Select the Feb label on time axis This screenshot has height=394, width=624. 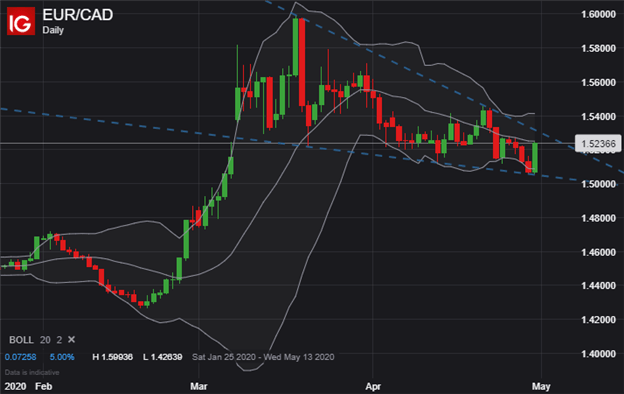pyautogui.click(x=43, y=386)
